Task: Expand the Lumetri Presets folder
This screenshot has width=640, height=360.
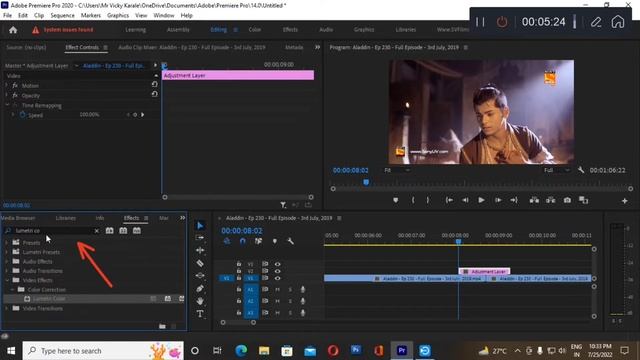Action: click(x=6, y=252)
